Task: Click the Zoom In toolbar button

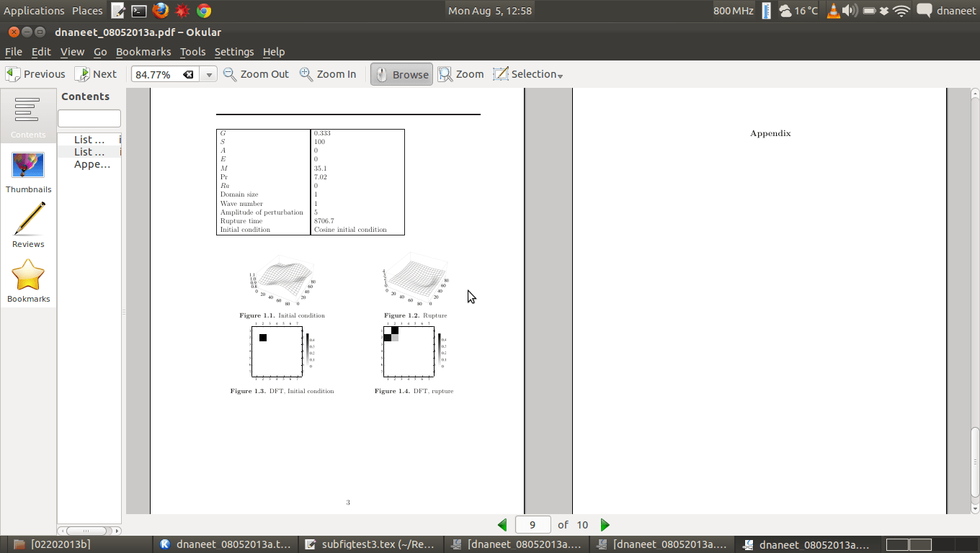Action: [x=328, y=74]
